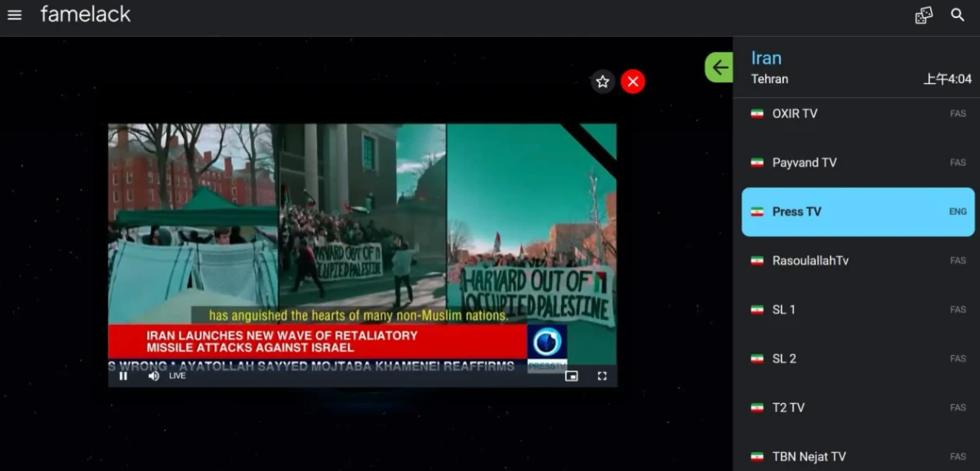Mute the video volume
Image resolution: width=980 pixels, height=471 pixels.
point(154,376)
